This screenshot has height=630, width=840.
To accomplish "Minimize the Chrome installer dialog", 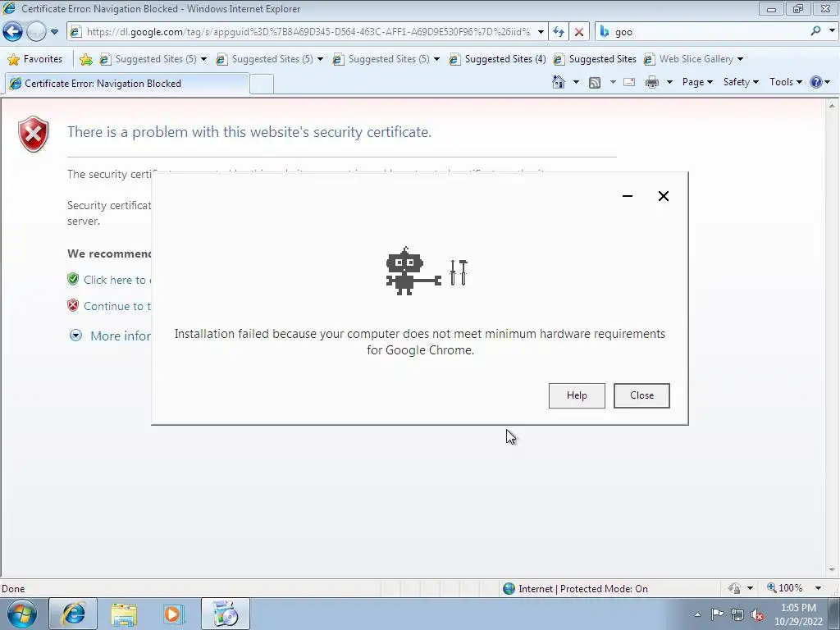I will 628,196.
